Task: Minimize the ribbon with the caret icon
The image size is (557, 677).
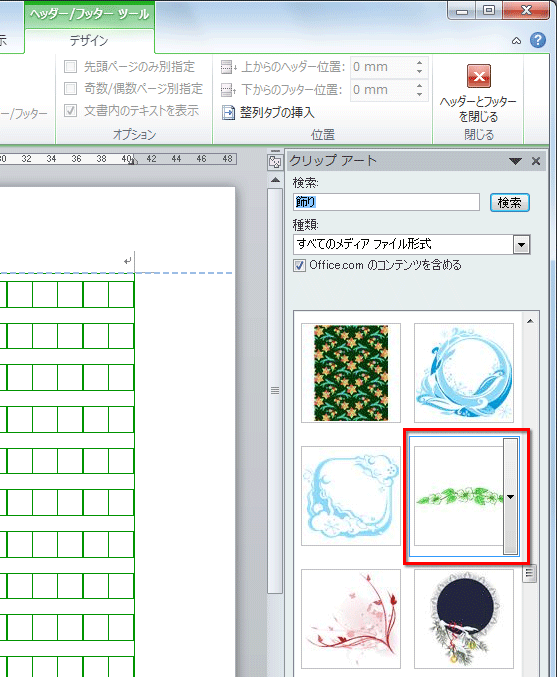Action: (516, 41)
